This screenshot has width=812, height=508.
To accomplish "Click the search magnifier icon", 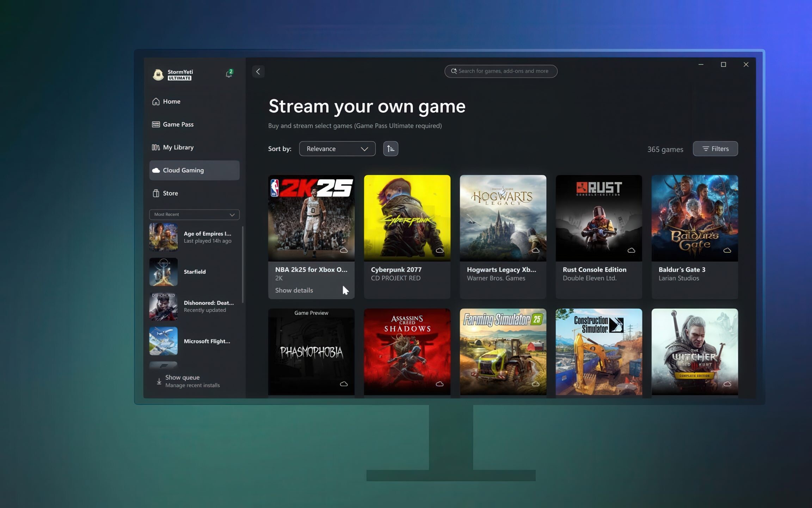I will [454, 71].
